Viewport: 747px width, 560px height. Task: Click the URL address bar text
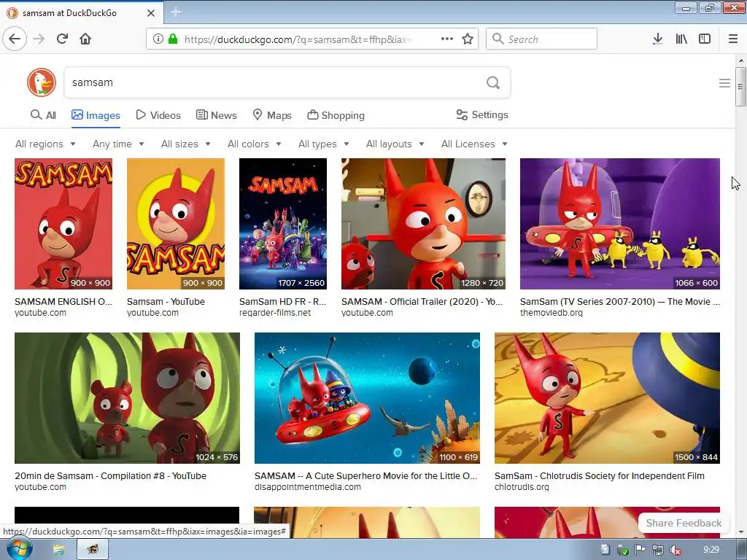(x=298, y=39)
